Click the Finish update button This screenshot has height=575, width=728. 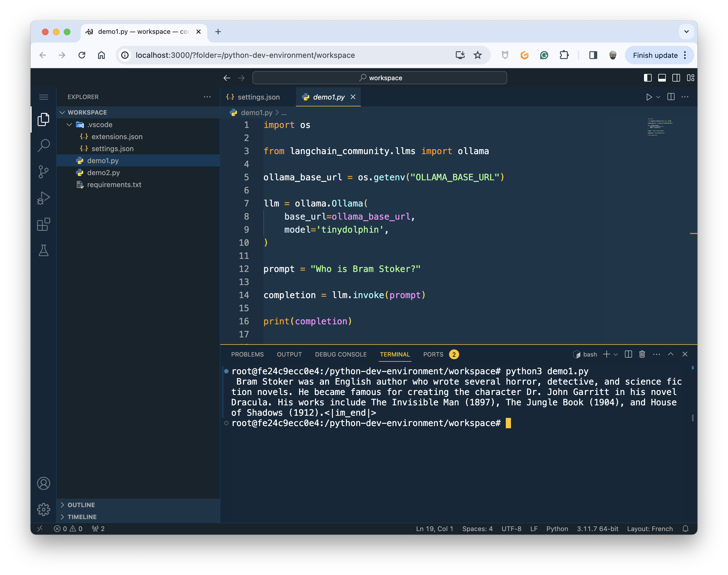click(x=655, y=55)
